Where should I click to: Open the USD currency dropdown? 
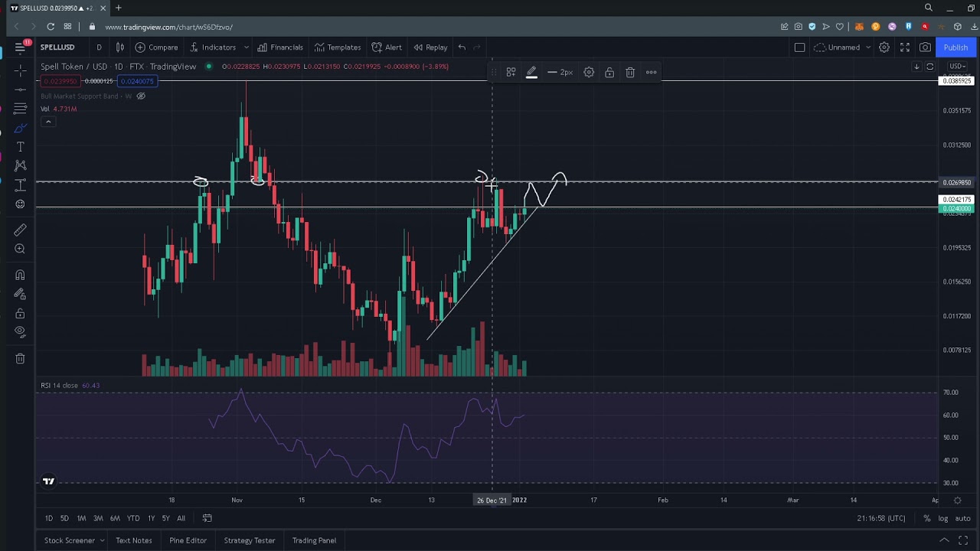[x=957, y=67]
